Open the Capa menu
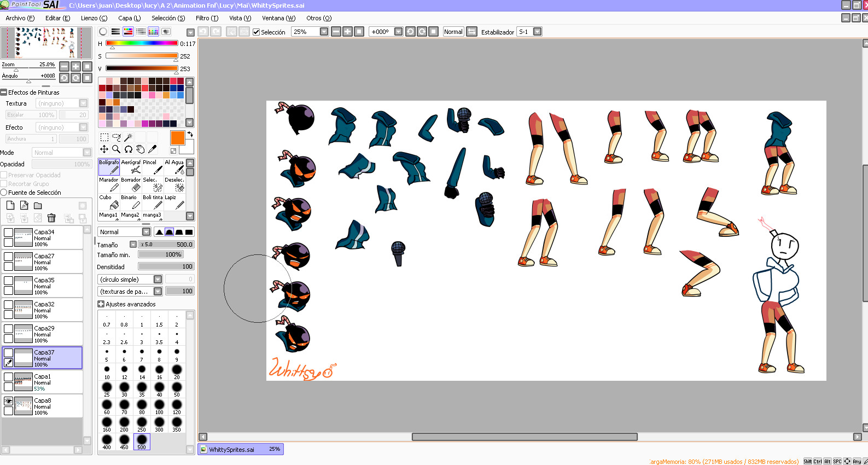This screenshot has height=465, width=868. [129, 18]
